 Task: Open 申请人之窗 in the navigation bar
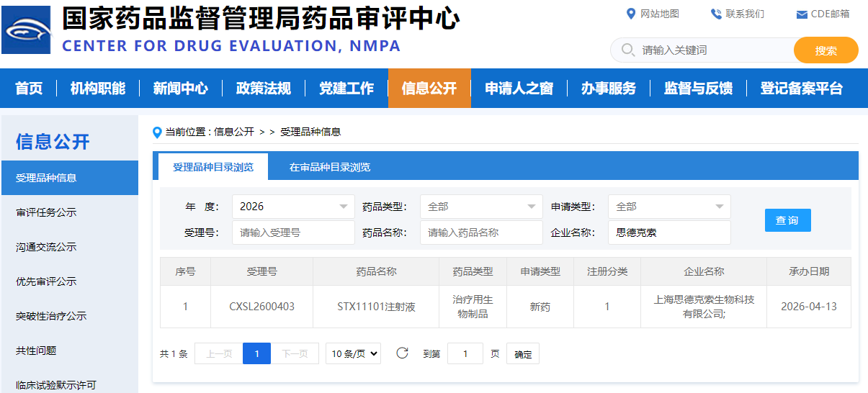click(x=519, y=89)
